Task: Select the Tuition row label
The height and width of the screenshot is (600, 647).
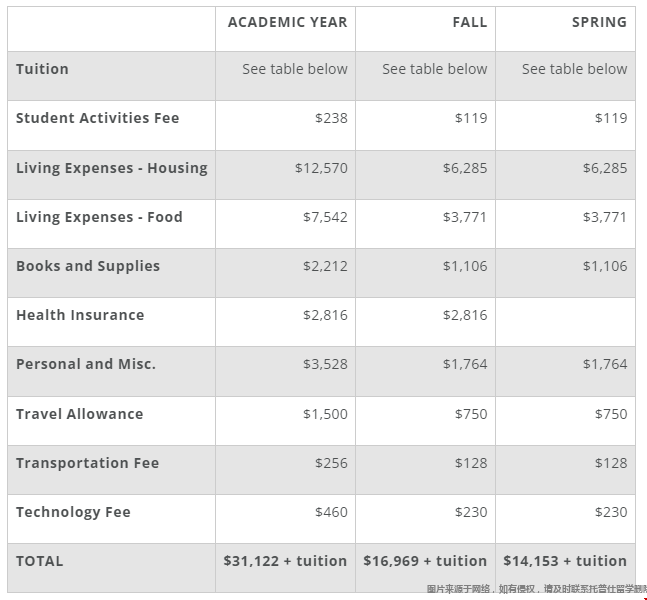Action: [x=42, y=69]
